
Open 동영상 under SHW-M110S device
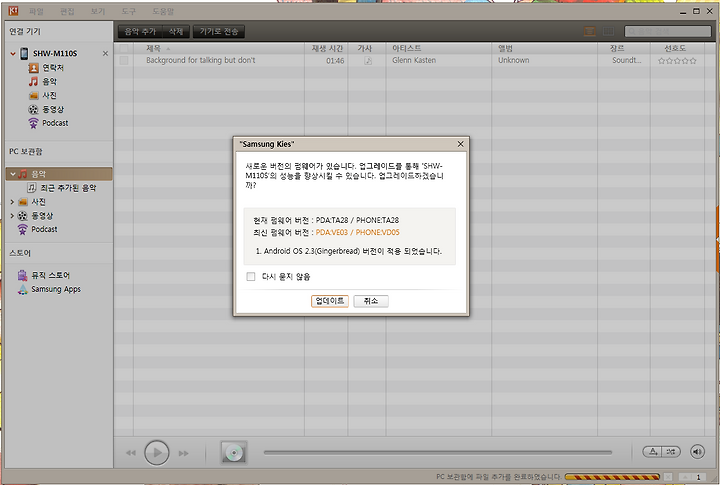tap(53, 109)
